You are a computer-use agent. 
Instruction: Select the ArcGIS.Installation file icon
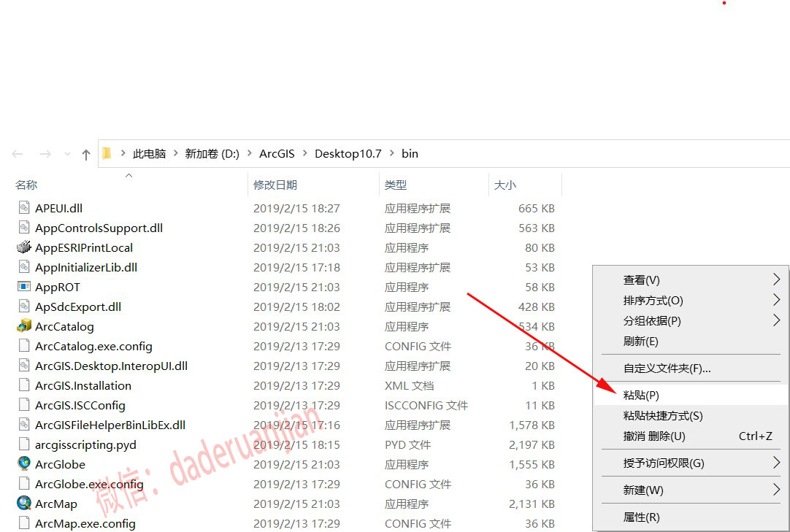(24, 385)
